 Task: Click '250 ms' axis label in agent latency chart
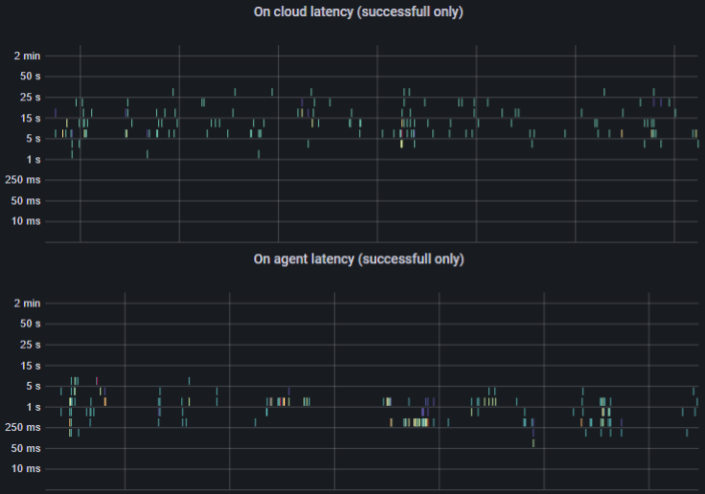(24, 427)
